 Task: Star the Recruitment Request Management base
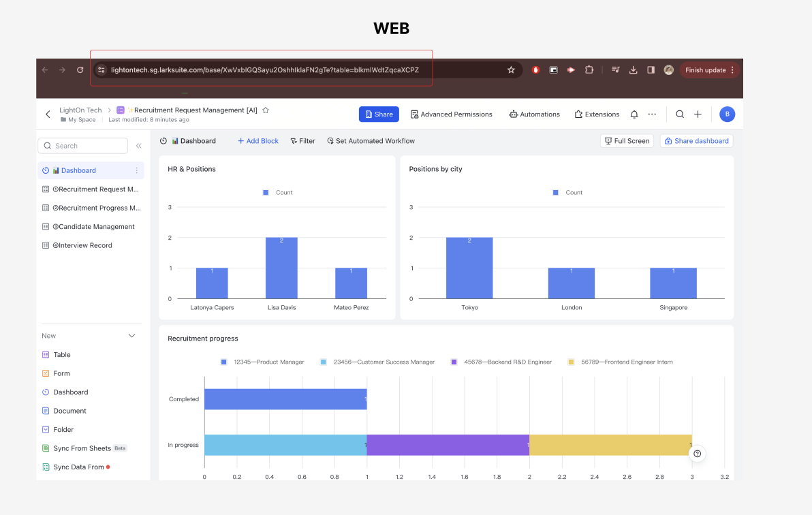click(x=266, y=110)
